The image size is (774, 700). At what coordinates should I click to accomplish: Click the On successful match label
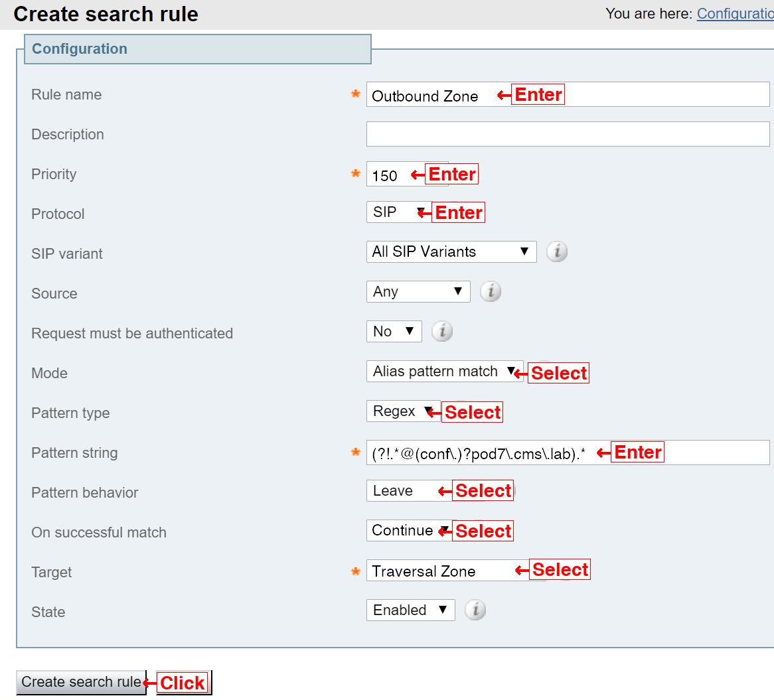[99, 533]
